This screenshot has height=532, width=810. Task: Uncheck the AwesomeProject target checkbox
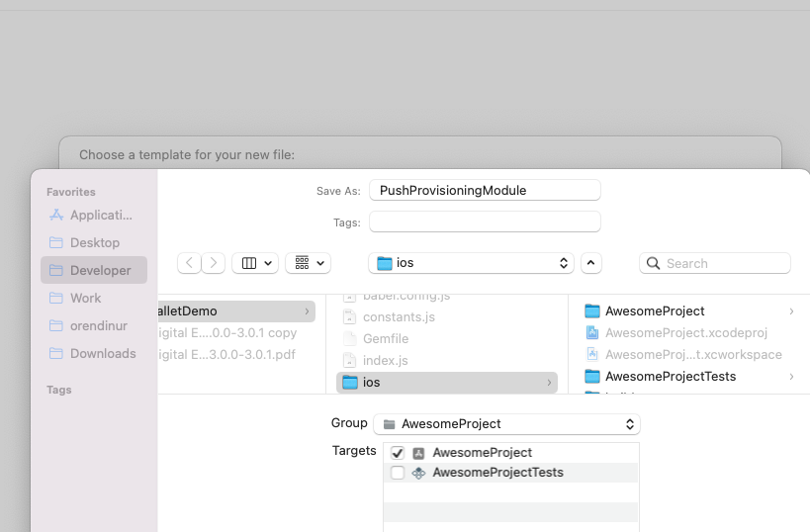[398, 453]
